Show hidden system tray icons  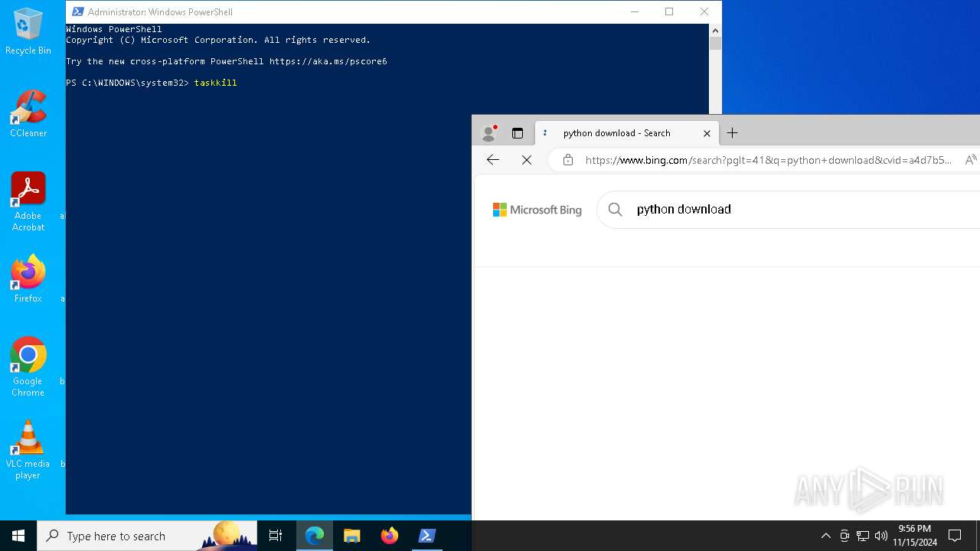pos(825,536)
